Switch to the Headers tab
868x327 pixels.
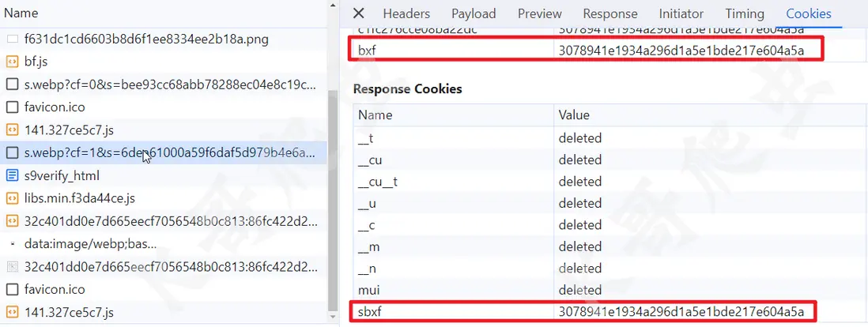coord(406,13)
